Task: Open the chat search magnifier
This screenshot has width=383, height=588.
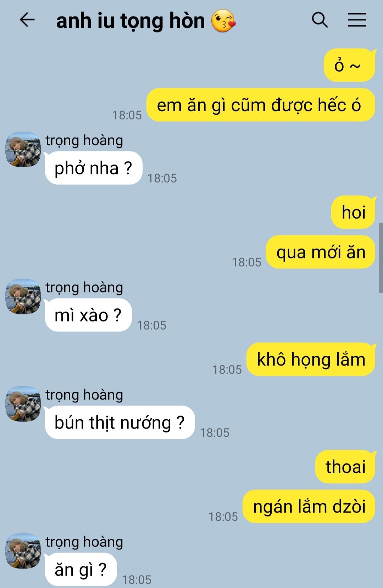Action: (x=320, y=20)
